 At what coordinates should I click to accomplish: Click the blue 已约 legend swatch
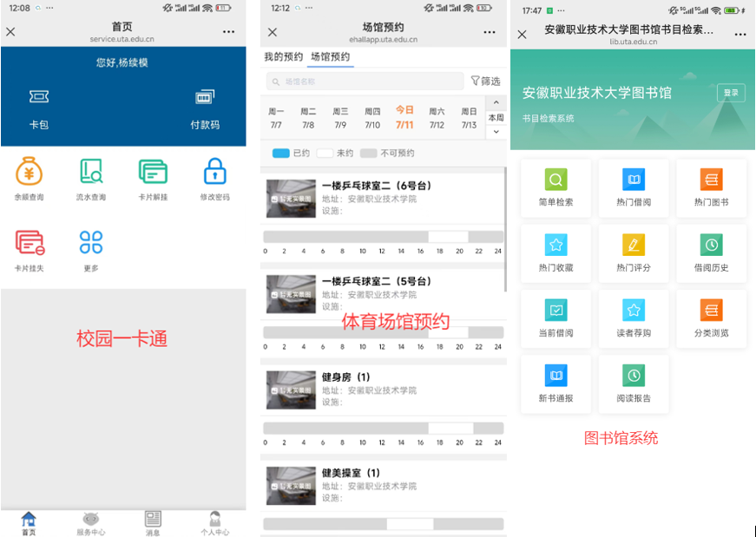(x=280, y=154)
